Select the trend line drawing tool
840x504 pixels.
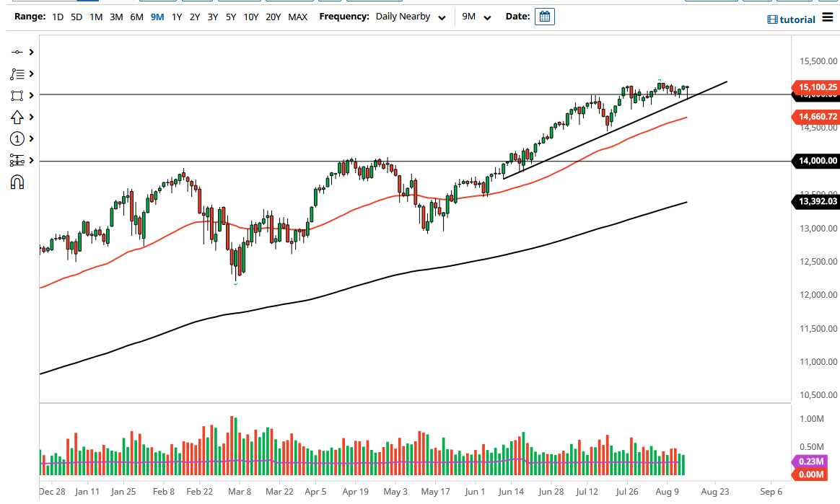click(x=17, y=52)
